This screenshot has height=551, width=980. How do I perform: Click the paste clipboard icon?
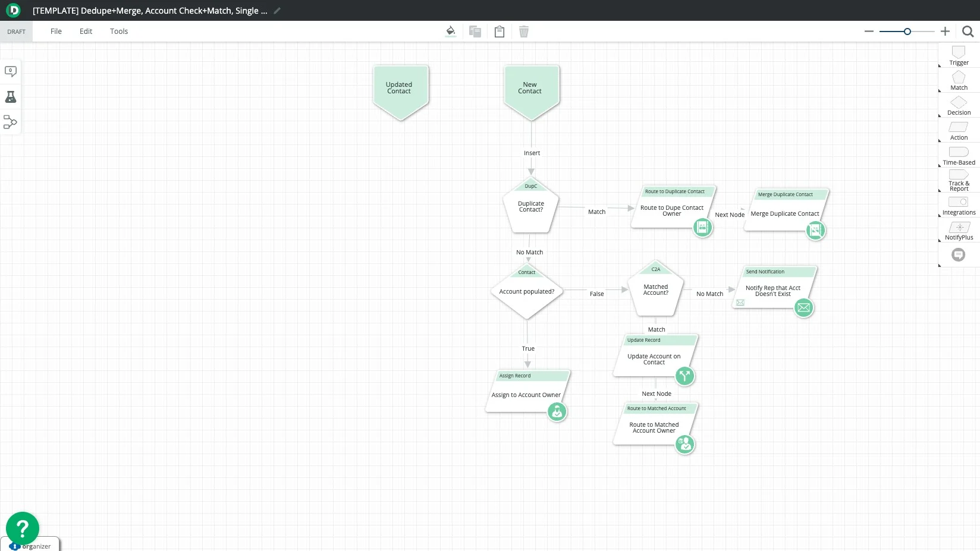(x=500, y=32)
